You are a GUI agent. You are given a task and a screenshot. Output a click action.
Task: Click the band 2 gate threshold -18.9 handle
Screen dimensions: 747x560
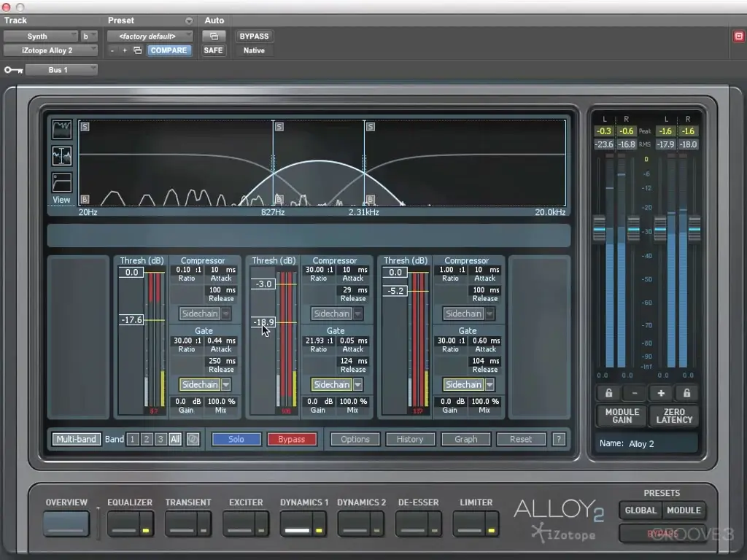click(x=263, y=322)
